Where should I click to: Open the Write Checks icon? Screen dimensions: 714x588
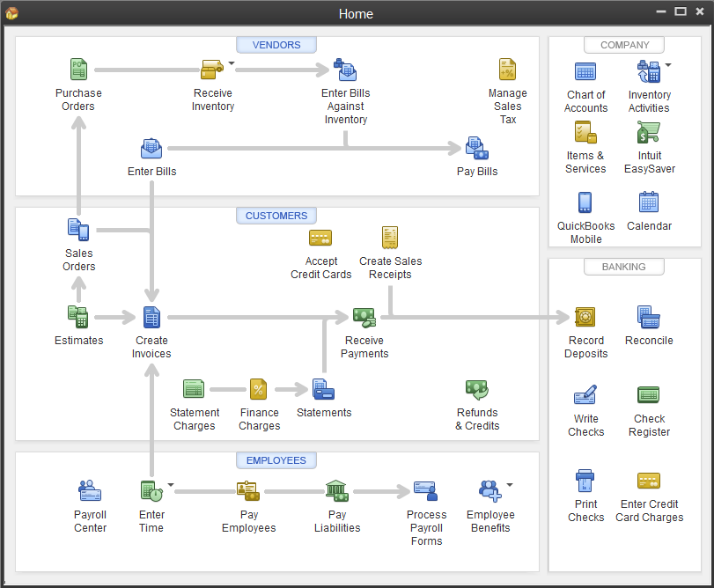coord(585,395)
